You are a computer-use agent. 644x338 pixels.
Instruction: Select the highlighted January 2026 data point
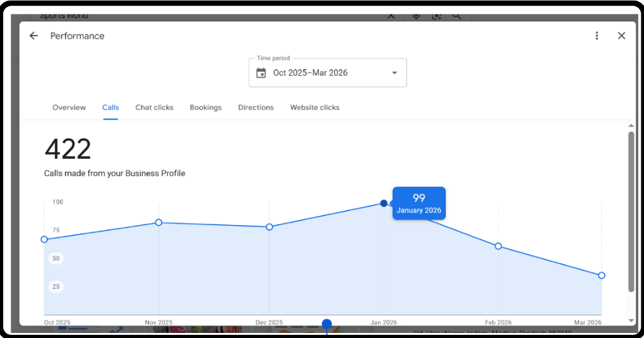click(384, 203)
